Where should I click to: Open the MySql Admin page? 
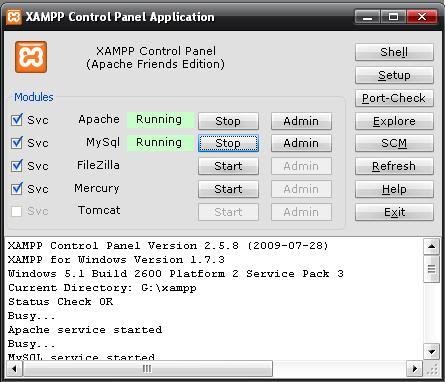coord(301,143)
